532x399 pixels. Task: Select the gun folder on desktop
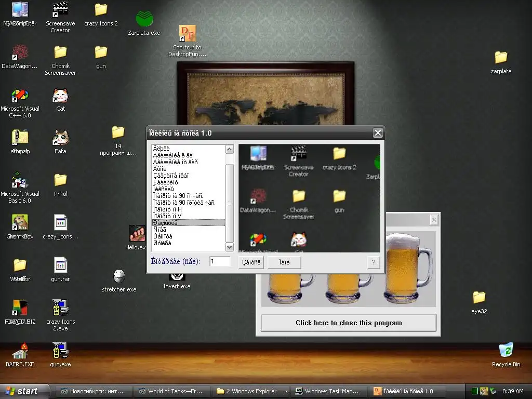click(x=101, y=57)
